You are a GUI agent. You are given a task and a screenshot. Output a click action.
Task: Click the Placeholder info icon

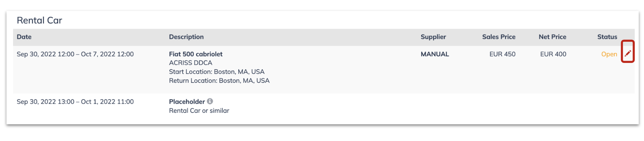[210, 101]
